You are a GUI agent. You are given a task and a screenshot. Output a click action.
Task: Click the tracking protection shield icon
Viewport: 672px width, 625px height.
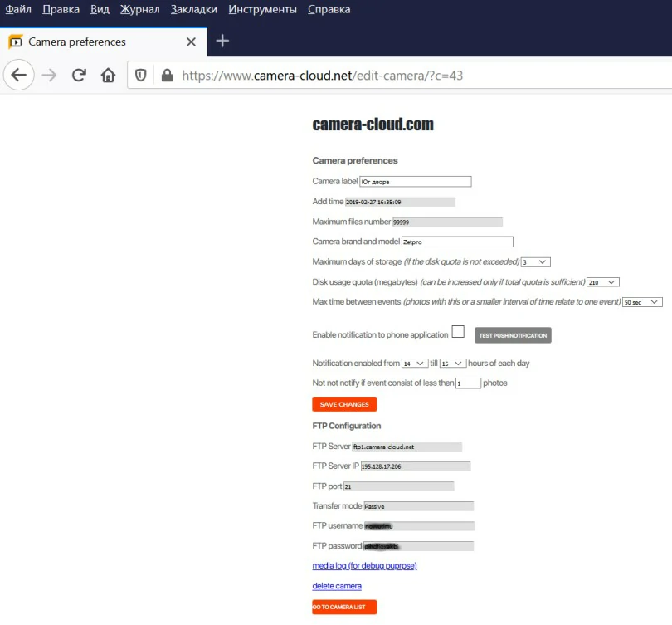[141, 76]
